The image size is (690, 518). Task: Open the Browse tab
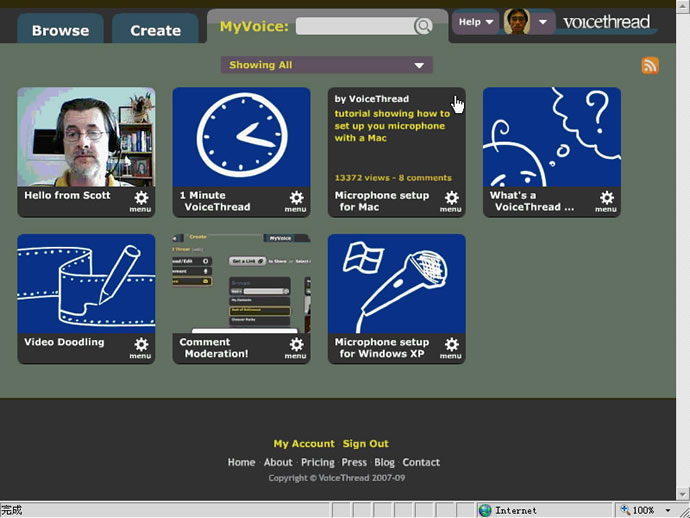[x=60, y=30]
